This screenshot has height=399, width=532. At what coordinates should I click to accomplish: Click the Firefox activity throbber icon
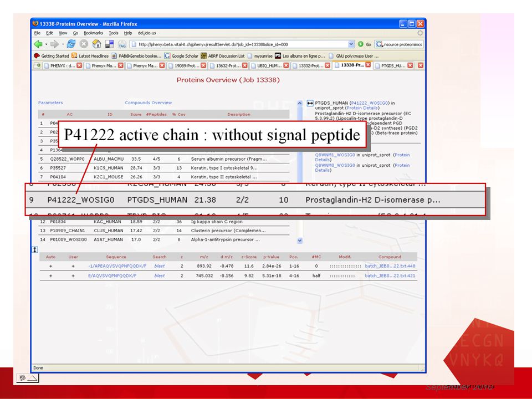(x=420, y=33)
